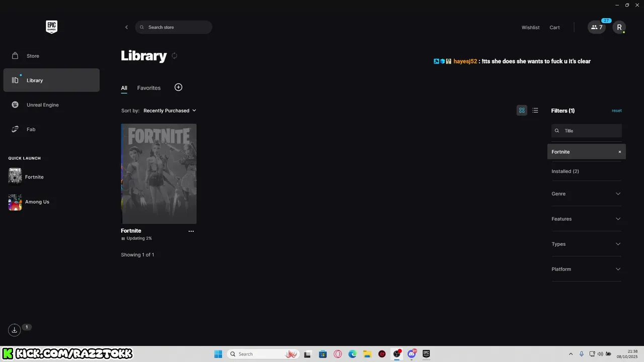This screenshot has width=644, height=362.
Task: Click Epic Games Launcher taskbar icon
Action: [426, 354]
